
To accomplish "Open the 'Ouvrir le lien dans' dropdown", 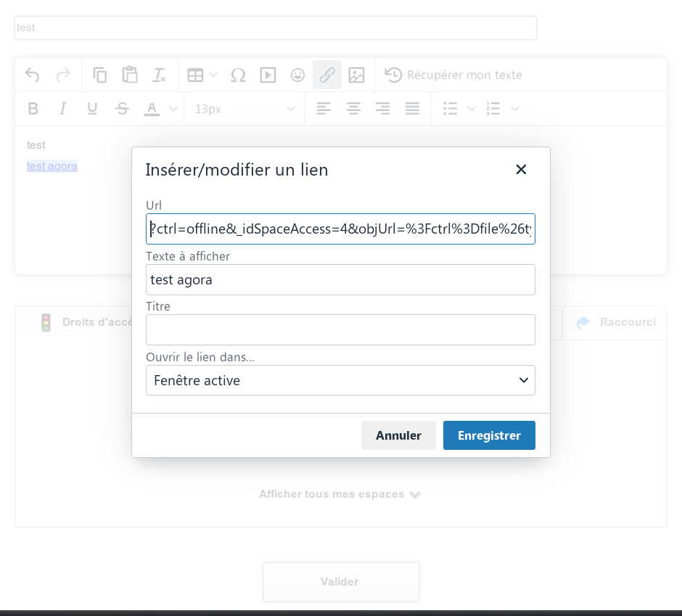I will click(340, 380).
